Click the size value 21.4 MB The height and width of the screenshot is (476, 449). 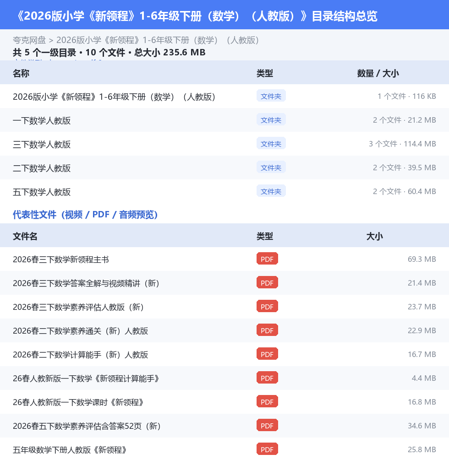pyautogui.click(x=422, y=283)
